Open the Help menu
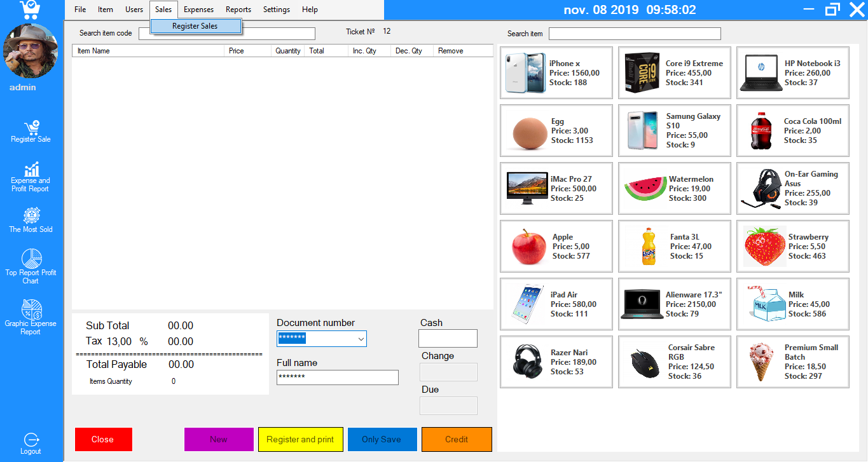This screenshot has width=868, height=462. coord(310,10)
